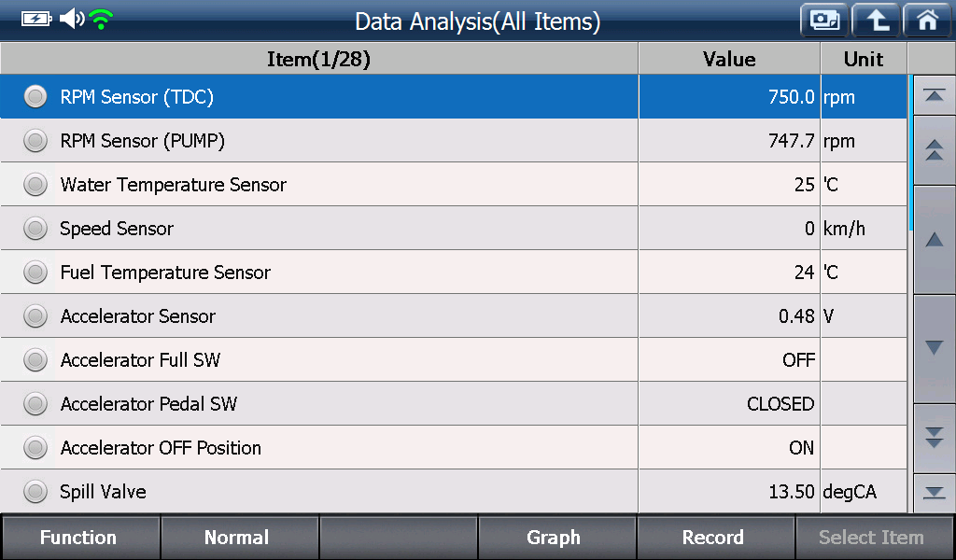This screenshot has height=560, width=956.
Task: Select the Spill Valve radio button
Action: click(35, 492)
